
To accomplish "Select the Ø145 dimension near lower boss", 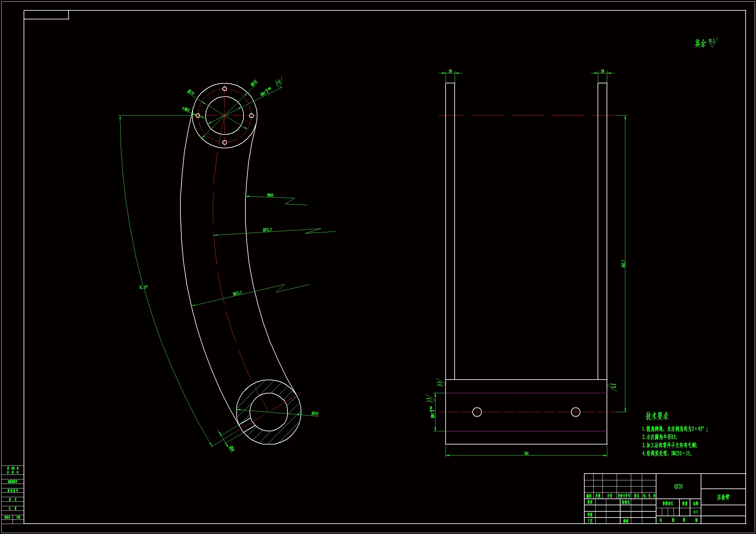I will (315, 414).
